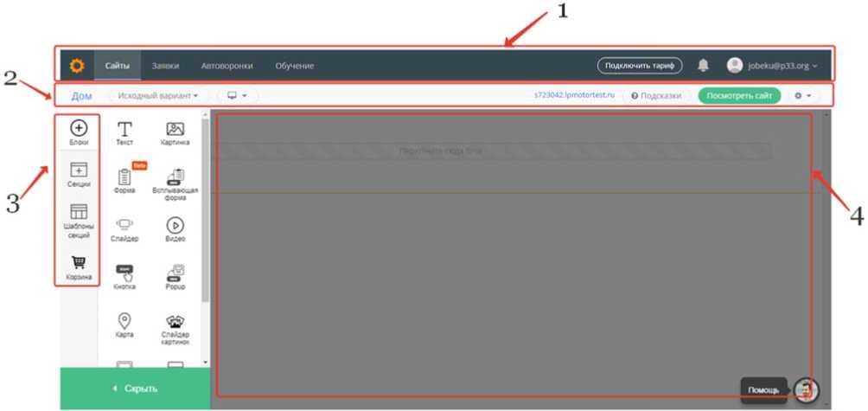Choose the Карта map block
The height and width of the screenshot is (411, 868).
pyautogui.click(x=124, y=325)
